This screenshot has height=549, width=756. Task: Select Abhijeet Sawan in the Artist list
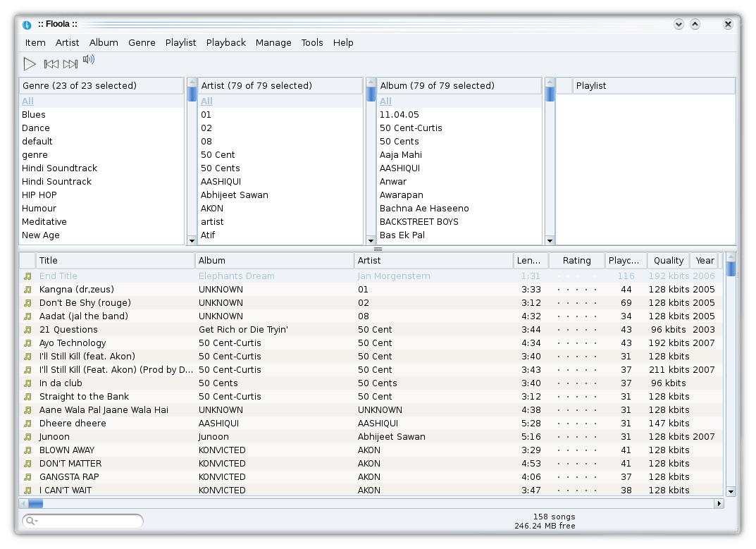click(234, 195)
